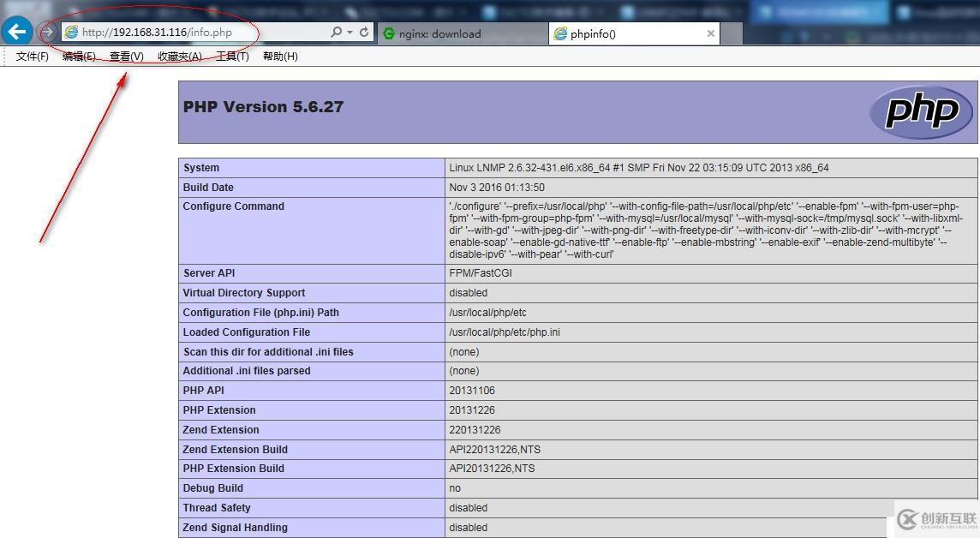Screen dimensions: 980x538
Task: Open the 文件(F) menu
Action: (30, 56)
